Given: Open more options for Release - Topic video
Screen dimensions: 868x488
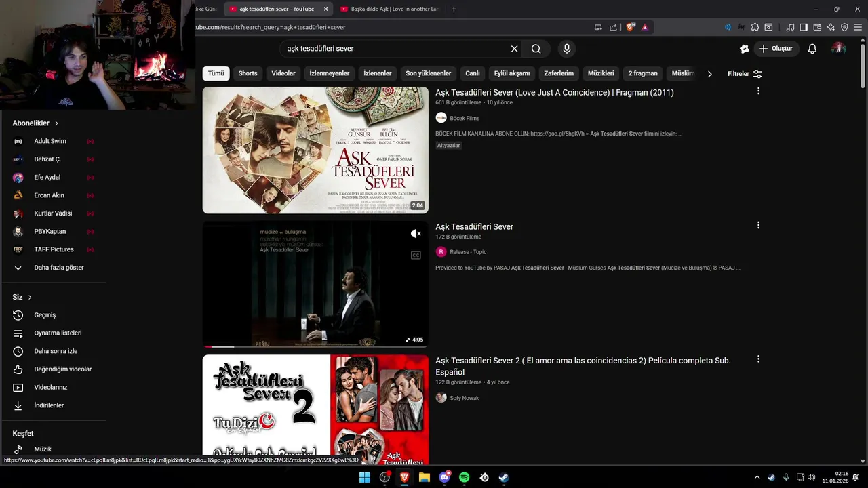Looking at the screenshot, I should point(758,226).
